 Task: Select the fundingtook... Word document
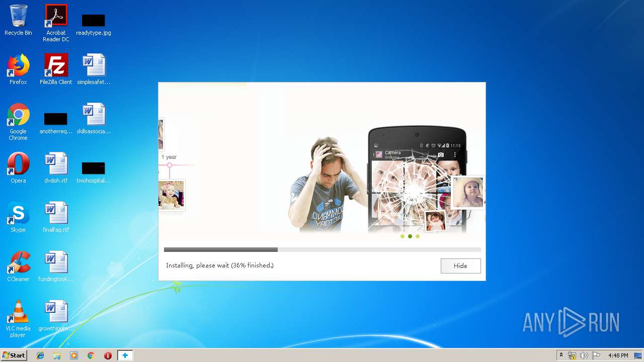(56, 266)
